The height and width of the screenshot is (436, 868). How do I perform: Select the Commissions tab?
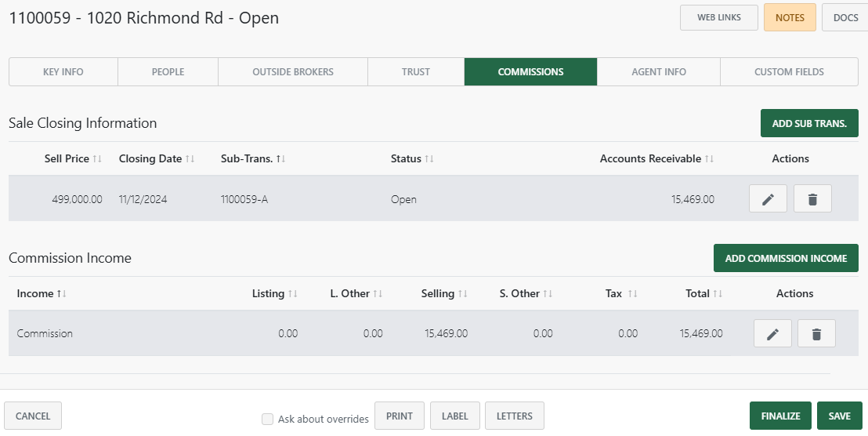530,72
